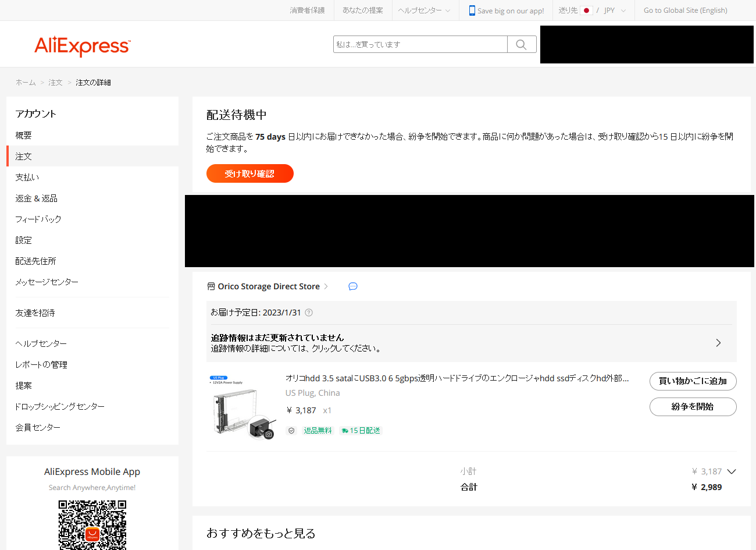Click the help question mark beside delivery date
This screenshot has height=550, width=756.
coord(309,313)
